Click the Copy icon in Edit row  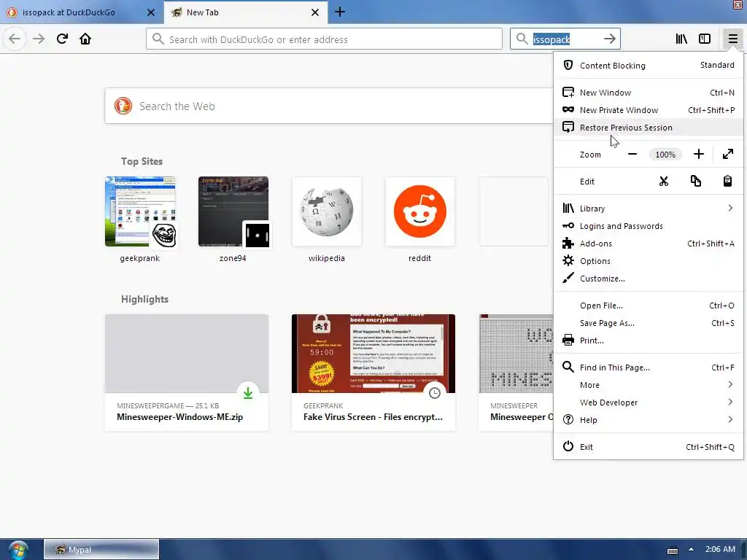695,181
